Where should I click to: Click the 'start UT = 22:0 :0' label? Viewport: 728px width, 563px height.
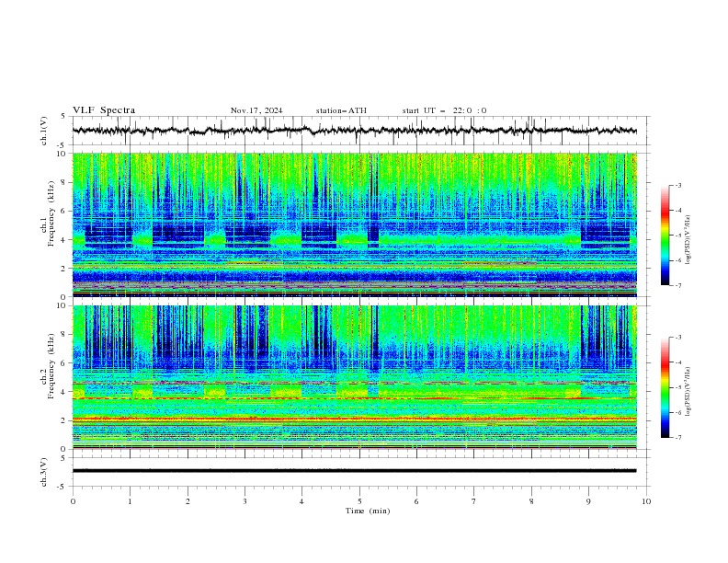(x=444, y=110)
